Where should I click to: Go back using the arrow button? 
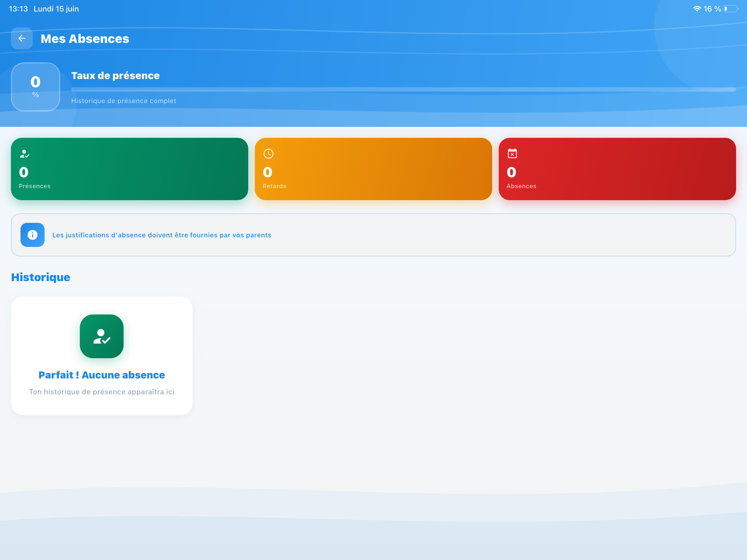click(22, 39)
